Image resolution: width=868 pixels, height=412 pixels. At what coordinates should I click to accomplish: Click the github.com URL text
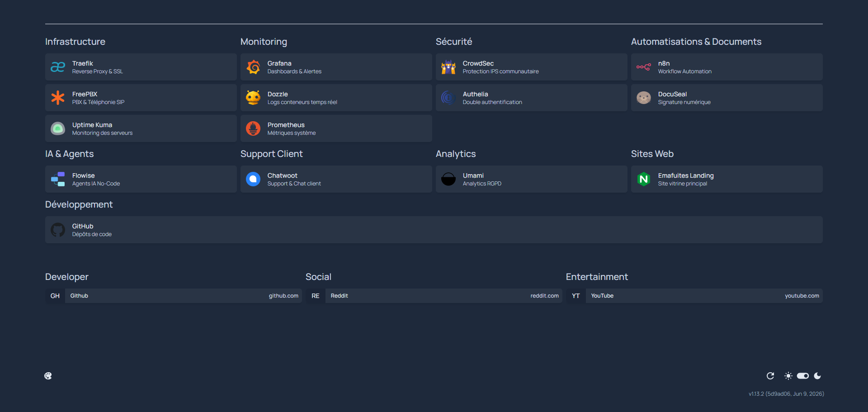point(283,296)
